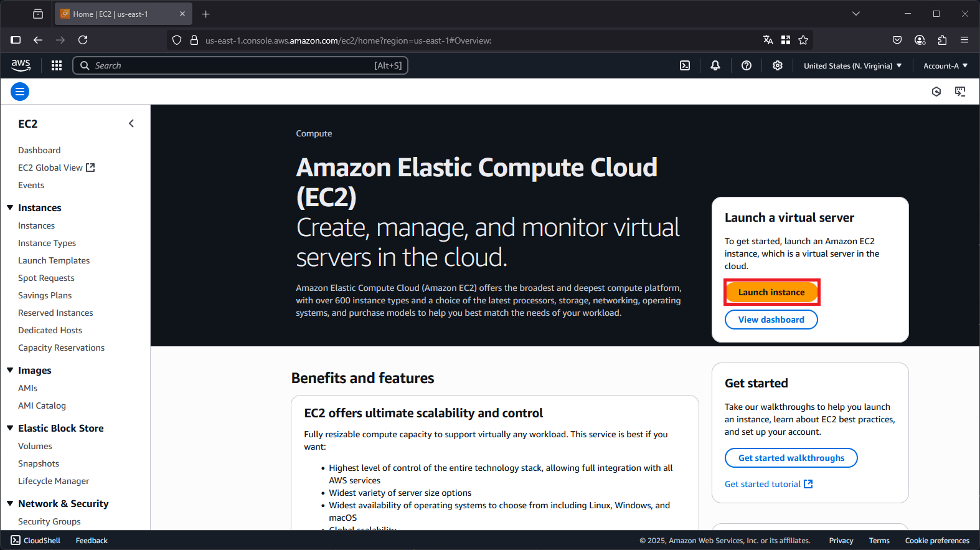Screen dimensions: 980x550
Task: Click the browser forward arrow
Action: [60, 40]
